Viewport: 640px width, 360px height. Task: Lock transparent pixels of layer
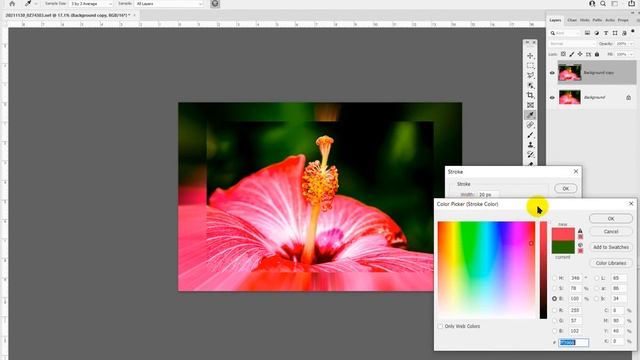tap(563, 54)
